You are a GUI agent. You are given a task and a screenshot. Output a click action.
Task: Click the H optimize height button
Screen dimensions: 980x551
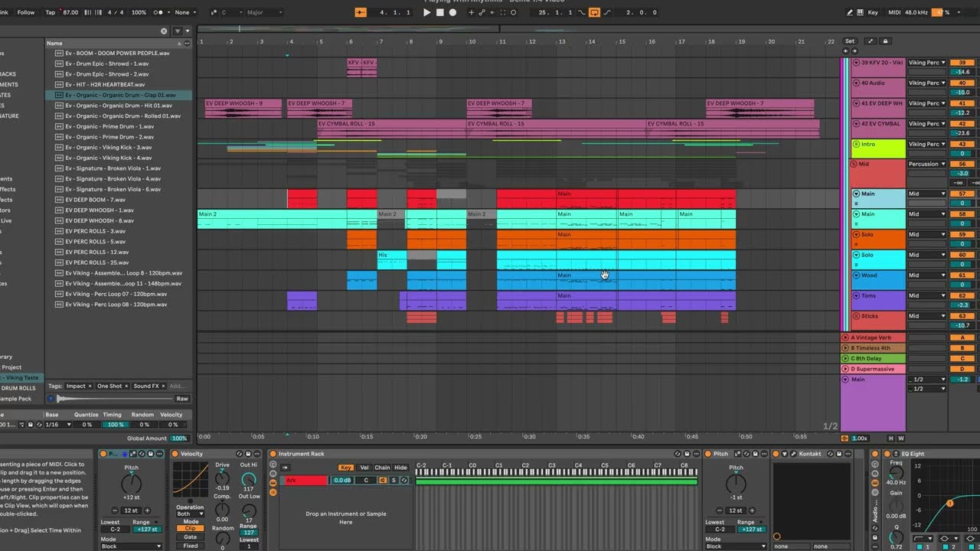890,439
